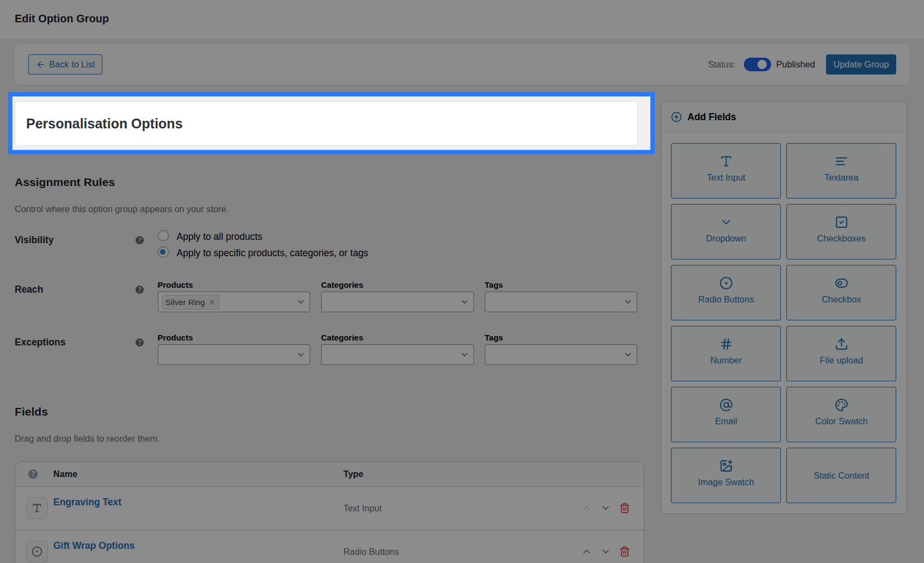924x563 pixels.
Task: Click the Reach help icon
Action: pyautogui.click(x=139, y=289)
